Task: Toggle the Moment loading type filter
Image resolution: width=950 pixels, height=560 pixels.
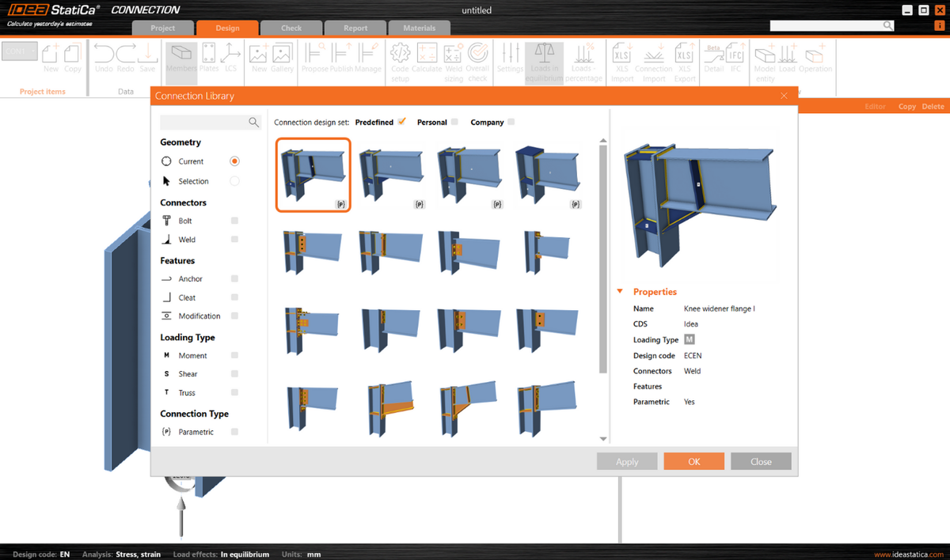Action: tap(233, 354)
